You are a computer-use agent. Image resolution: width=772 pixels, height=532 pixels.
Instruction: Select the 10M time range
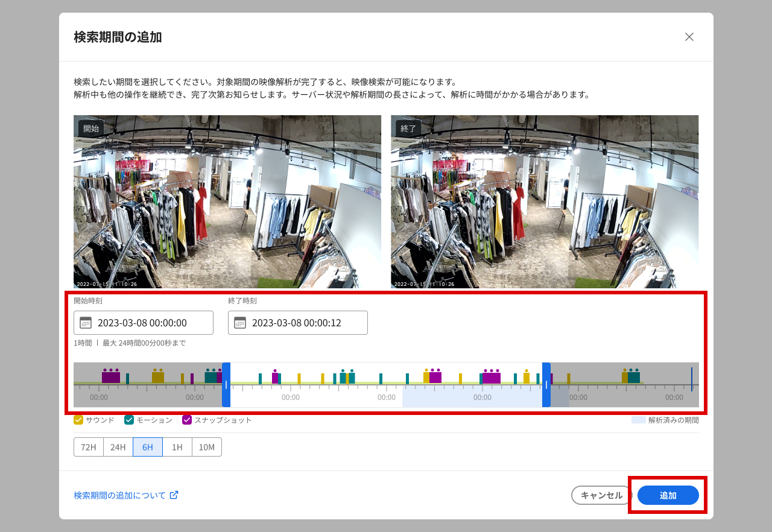tap(207, 447)
